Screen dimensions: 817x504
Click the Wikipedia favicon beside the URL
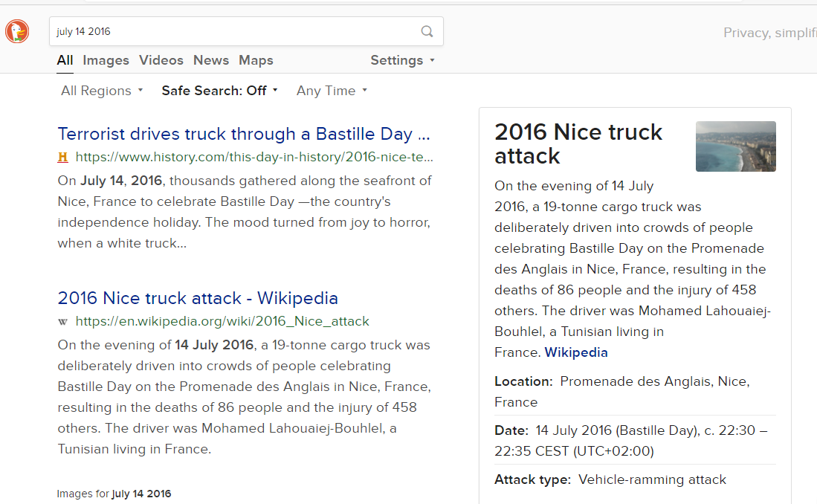(x=62, y=322)
